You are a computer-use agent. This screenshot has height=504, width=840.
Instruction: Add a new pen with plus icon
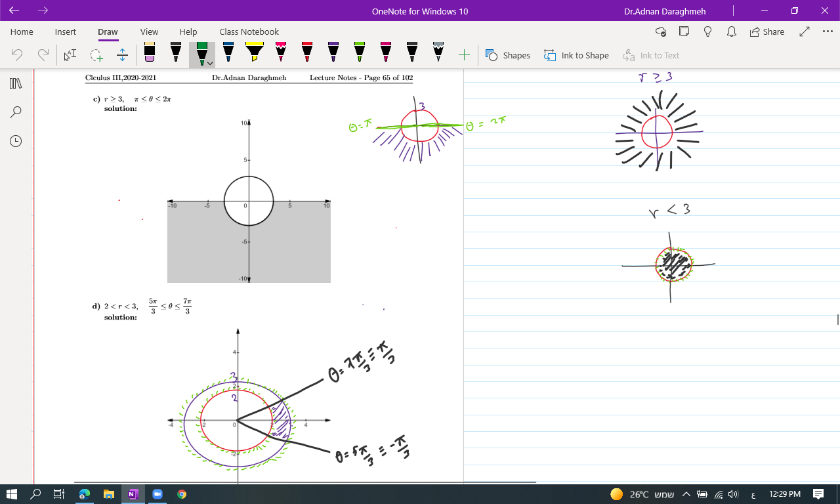[464, 55]
